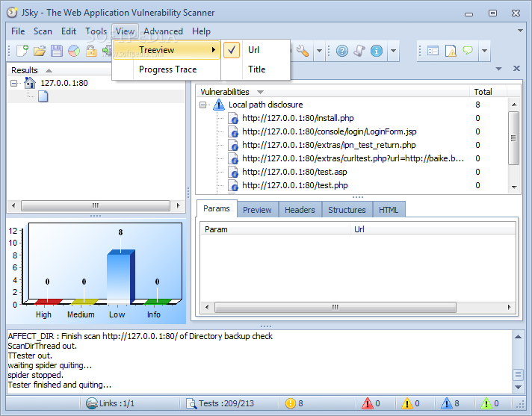This screenshot has width=532, height=416.
Task: Collapse the 127.0.0.1:80 tree node
Action: [14, 83]
